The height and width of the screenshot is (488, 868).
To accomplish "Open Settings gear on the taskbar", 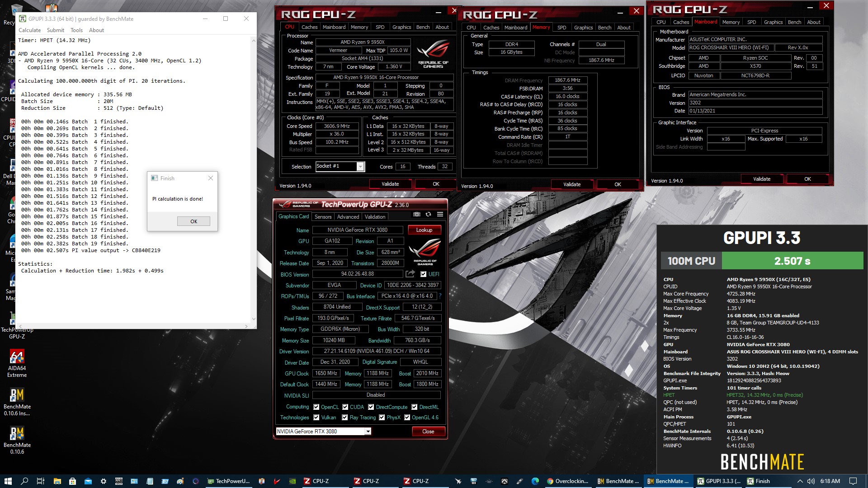I will coord(103,481).
